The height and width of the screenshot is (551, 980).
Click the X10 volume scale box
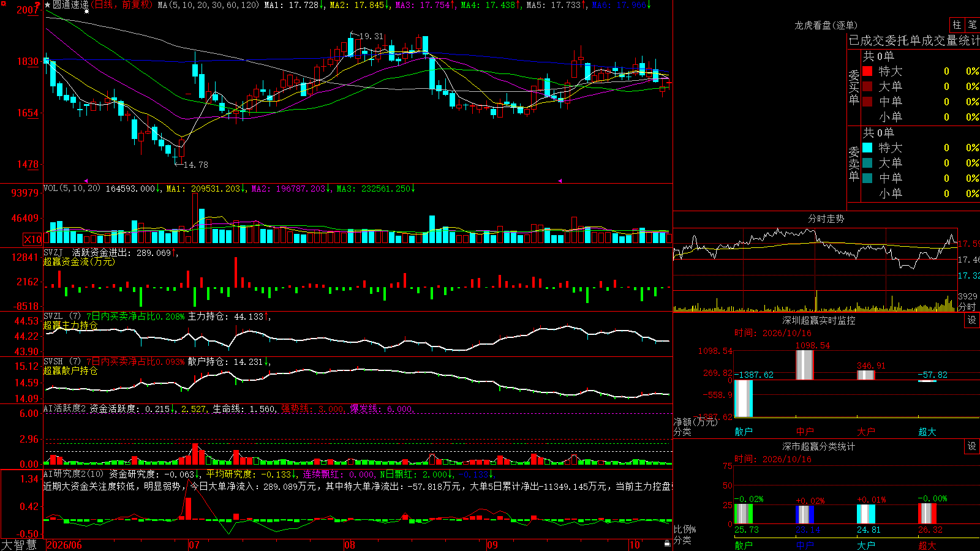pyautogui.click(x=32, y=239)
